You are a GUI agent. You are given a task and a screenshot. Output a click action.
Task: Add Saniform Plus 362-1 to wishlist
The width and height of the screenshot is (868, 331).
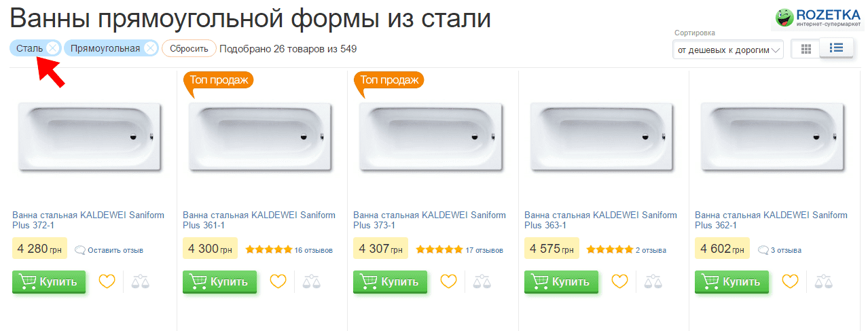pyautogui.click(x=790, y=281)
